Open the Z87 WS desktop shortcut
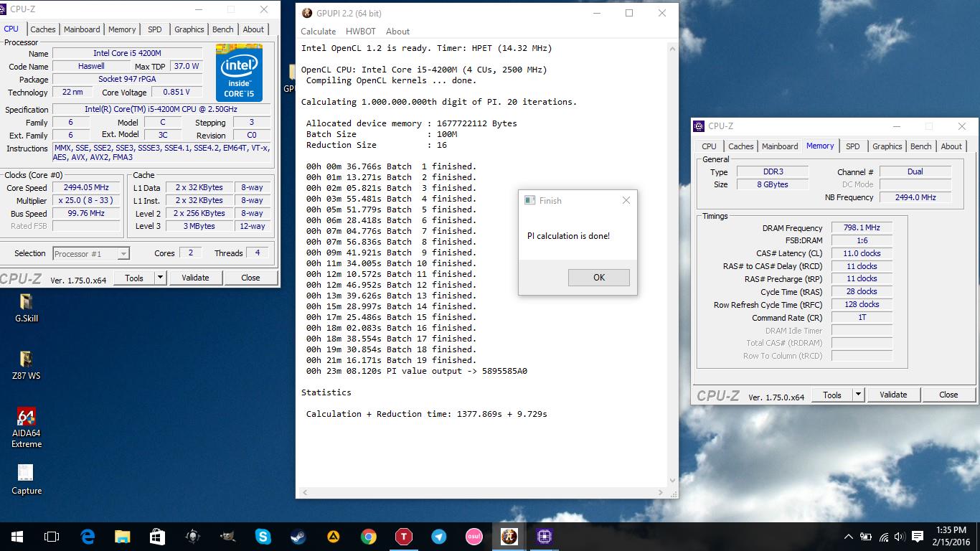980x551 pixels. pyautogui.click(x=26, y=364)
